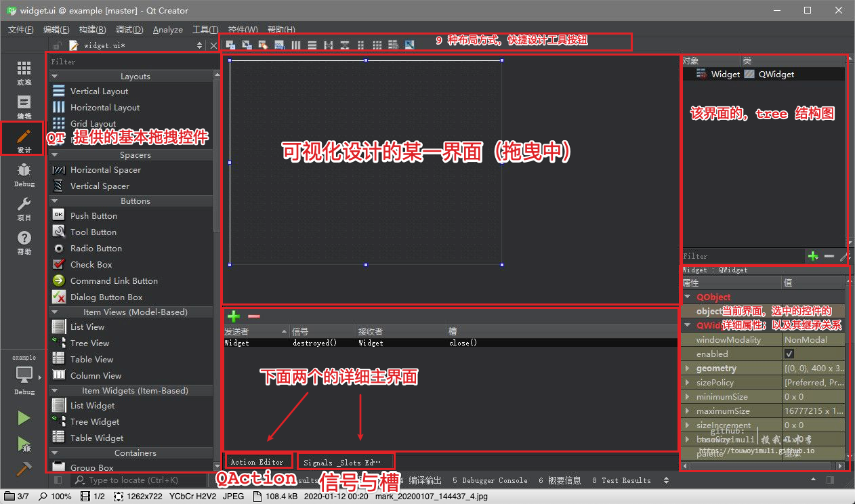Screen dimensions: 855x504
Task: Build the project with the hammer icon
Action: tap(24, 468)
